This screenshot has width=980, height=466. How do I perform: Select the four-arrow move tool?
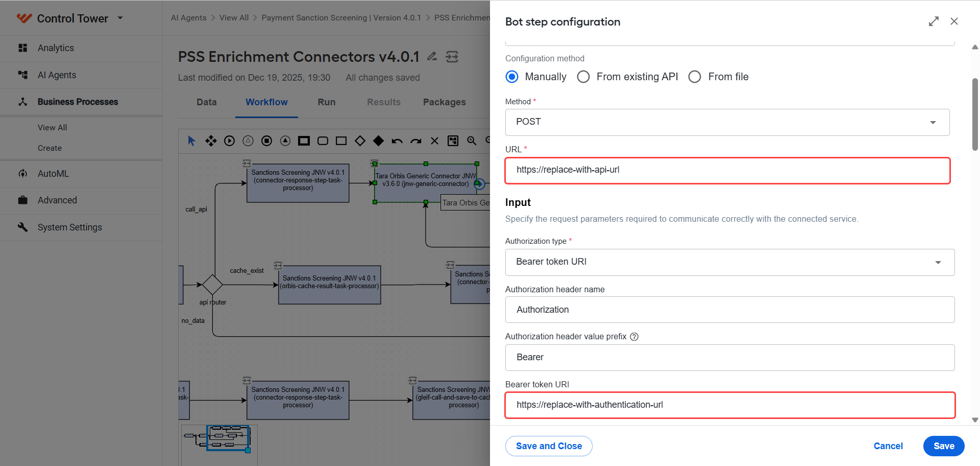point(211,141)
